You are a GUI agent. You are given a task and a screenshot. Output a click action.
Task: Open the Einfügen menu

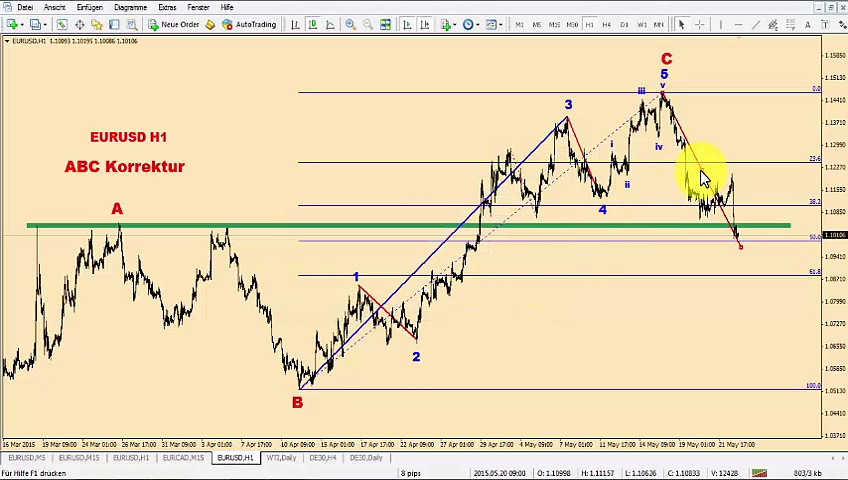tap(89, 7)
